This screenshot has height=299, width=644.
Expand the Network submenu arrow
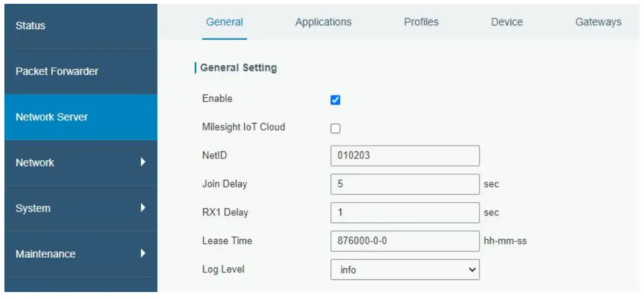tap(143, 162)
